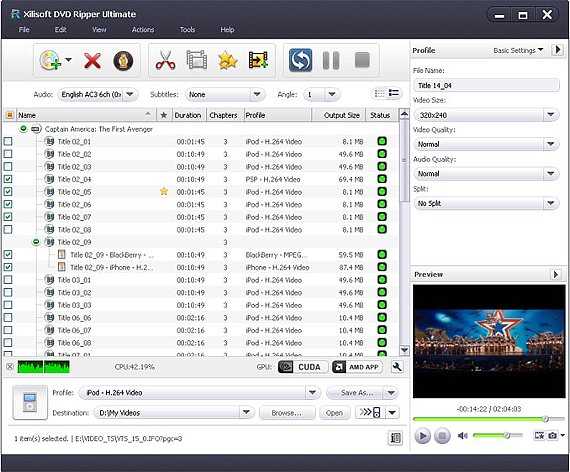Click the Open destination button

(334, 413)
